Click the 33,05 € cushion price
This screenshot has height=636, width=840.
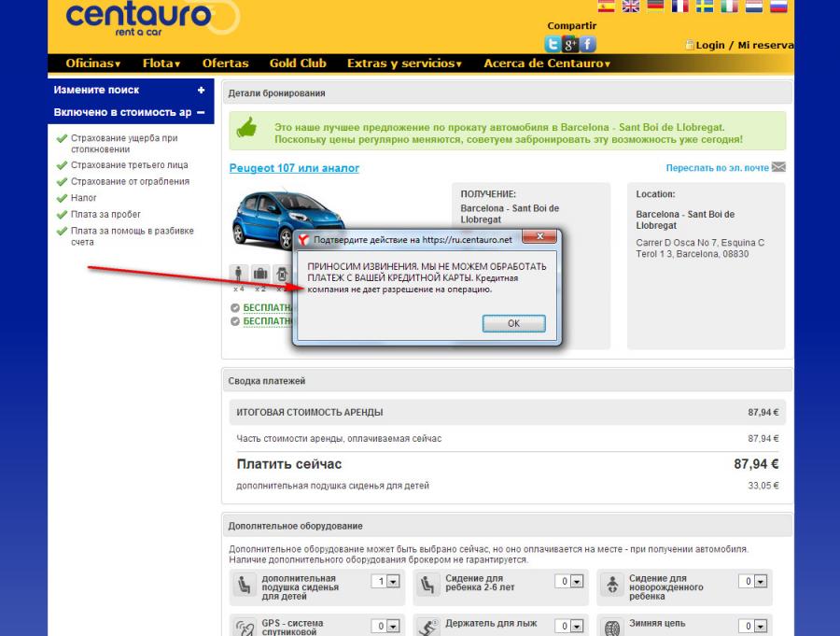click(x=763, y=486)
